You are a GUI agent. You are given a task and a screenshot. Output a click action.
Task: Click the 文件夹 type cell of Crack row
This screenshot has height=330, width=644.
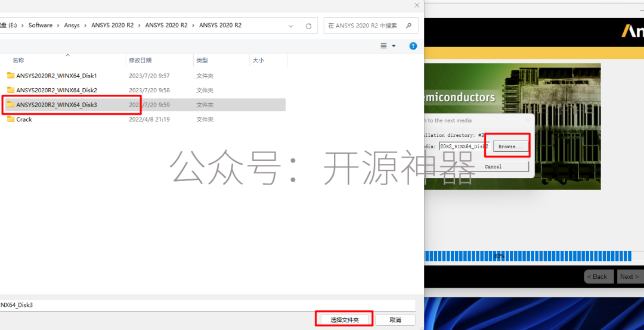click(205, 120)
